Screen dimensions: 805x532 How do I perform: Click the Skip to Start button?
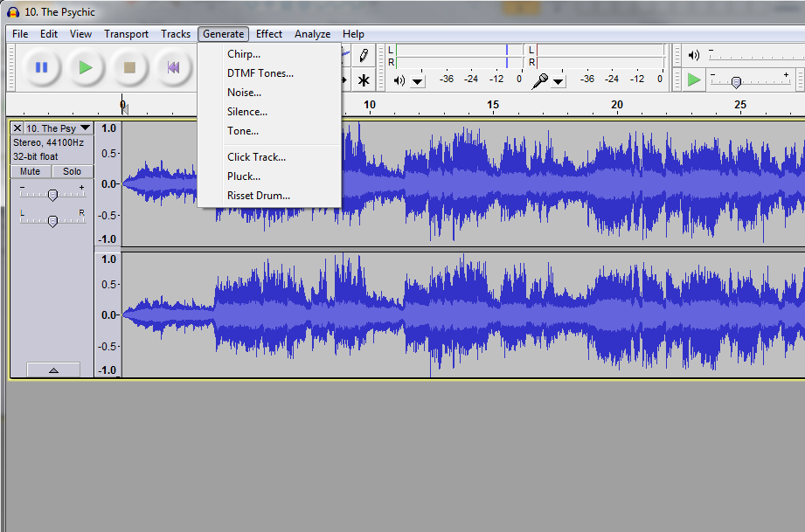(174, 67)
